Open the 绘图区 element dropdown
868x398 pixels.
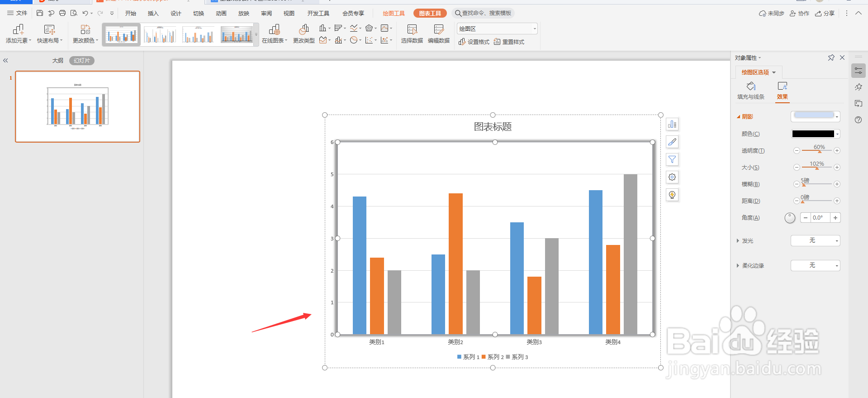point(497,29)
